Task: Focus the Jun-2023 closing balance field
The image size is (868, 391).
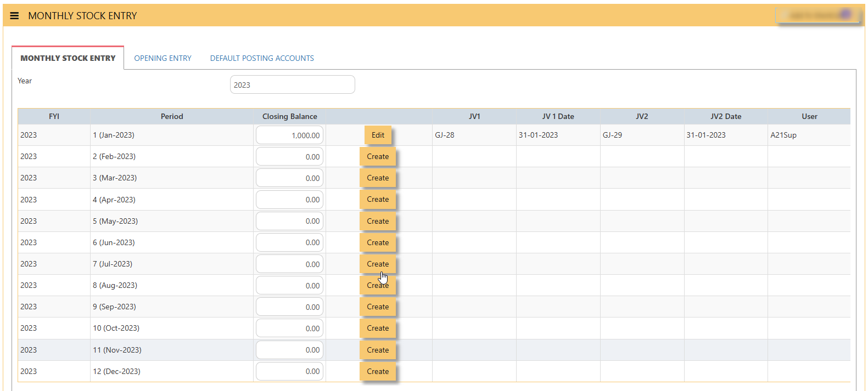Action: click(289, 242)
